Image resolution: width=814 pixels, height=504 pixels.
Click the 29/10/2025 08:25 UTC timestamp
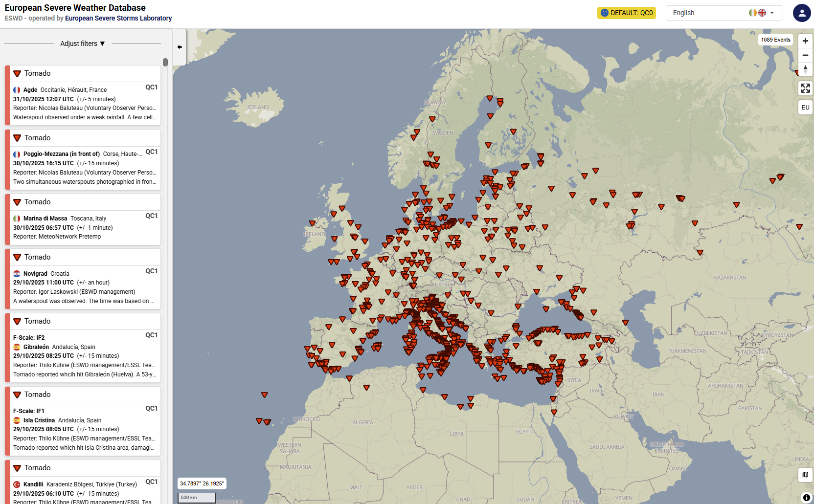pyautogui.click(x=44, y=356)
